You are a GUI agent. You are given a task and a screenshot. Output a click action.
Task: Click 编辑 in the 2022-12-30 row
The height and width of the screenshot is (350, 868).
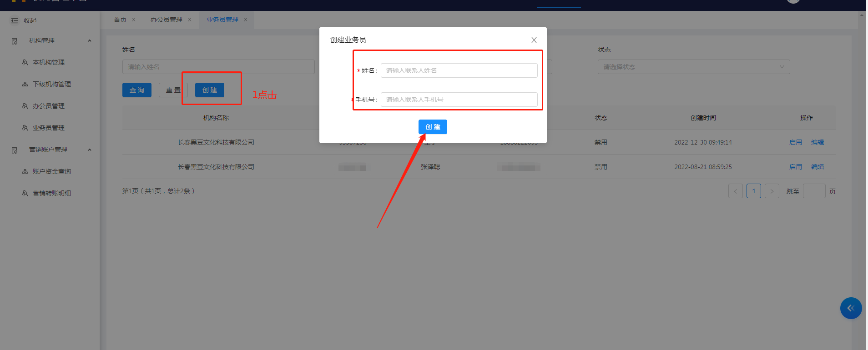coord(818,142)
